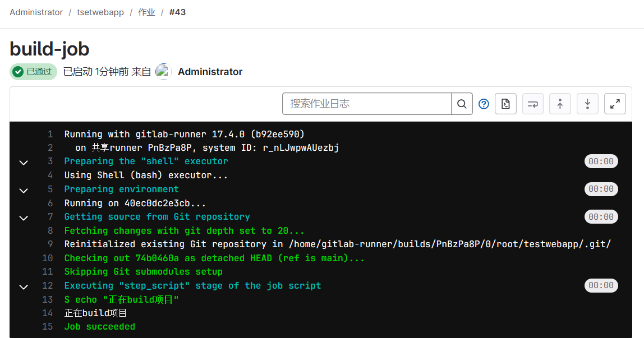Screen dimensions: 644x338
Task: Click job #43 breadcrumb
Action: (x=177, y=12)
